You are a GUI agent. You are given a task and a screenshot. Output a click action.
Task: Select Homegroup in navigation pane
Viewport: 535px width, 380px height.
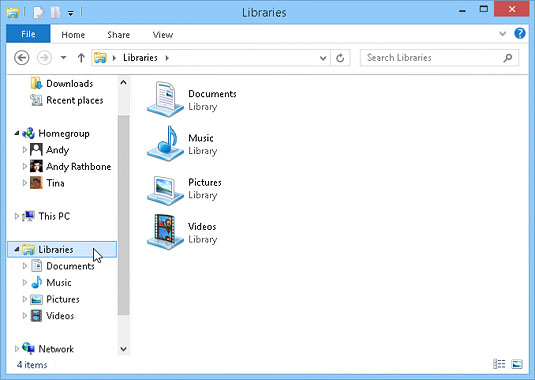[x=56, y=133]
